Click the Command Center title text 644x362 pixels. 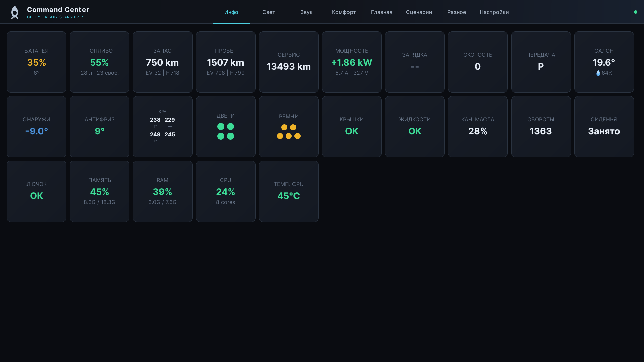(x=58, y=10)
